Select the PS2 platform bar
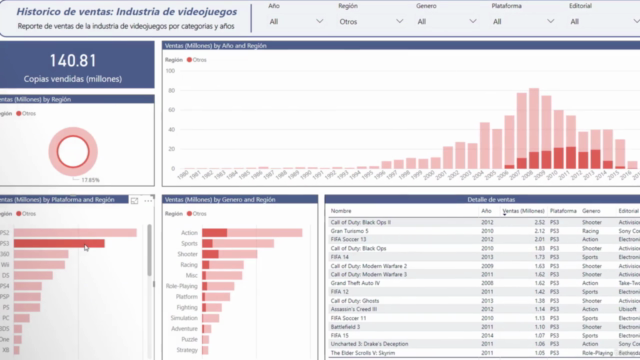Viewport: 640px width, 360px height. click(75, 233)
